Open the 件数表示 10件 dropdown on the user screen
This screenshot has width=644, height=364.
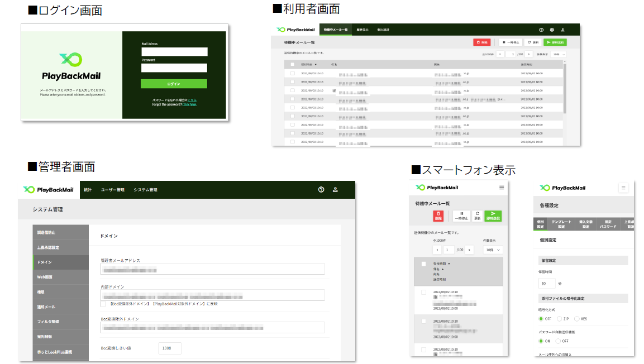pyautogui.click(x=557, y=54)
